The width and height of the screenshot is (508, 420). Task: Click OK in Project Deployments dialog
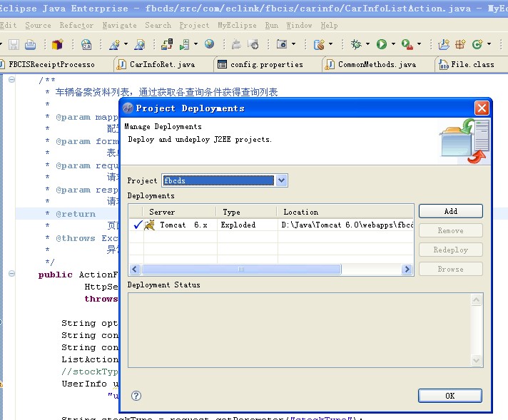pyautogui.click(x=449, y=396)
